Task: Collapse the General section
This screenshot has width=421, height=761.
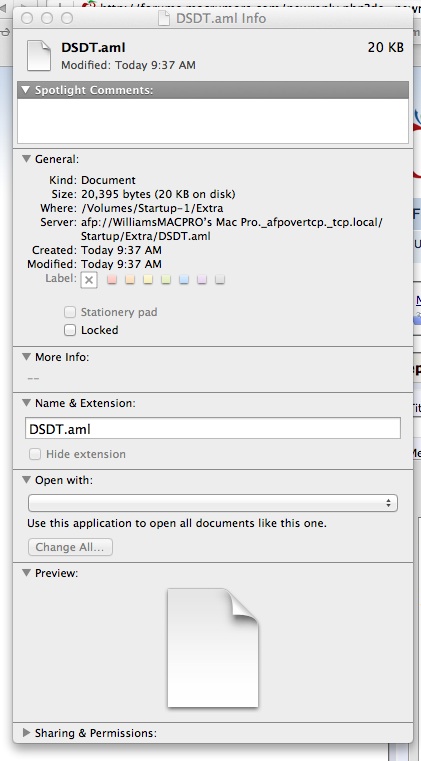Action: click(26, 159)
